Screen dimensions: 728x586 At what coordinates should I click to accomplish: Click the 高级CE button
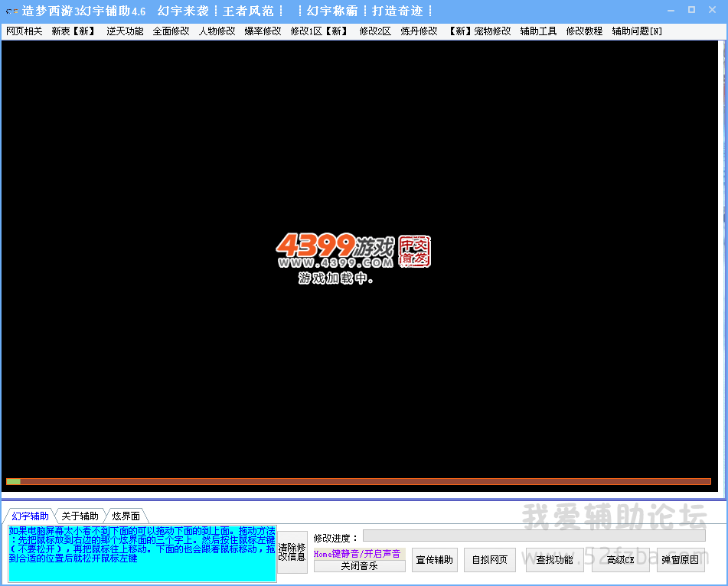620,560
